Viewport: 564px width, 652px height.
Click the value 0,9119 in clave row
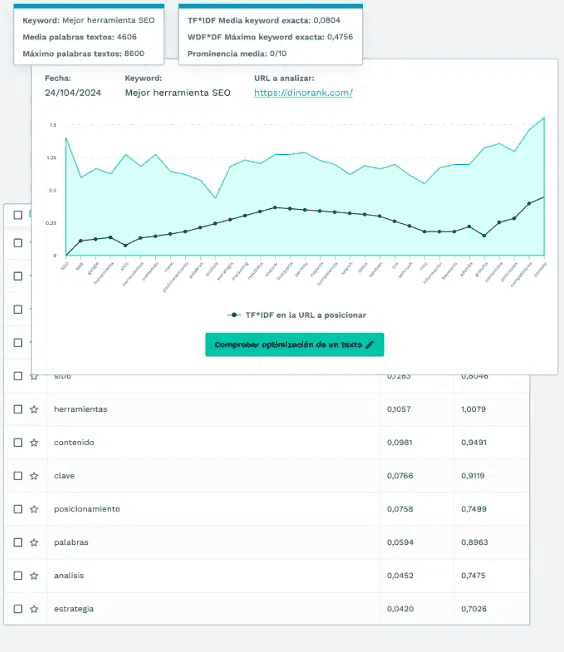(473, 476)
